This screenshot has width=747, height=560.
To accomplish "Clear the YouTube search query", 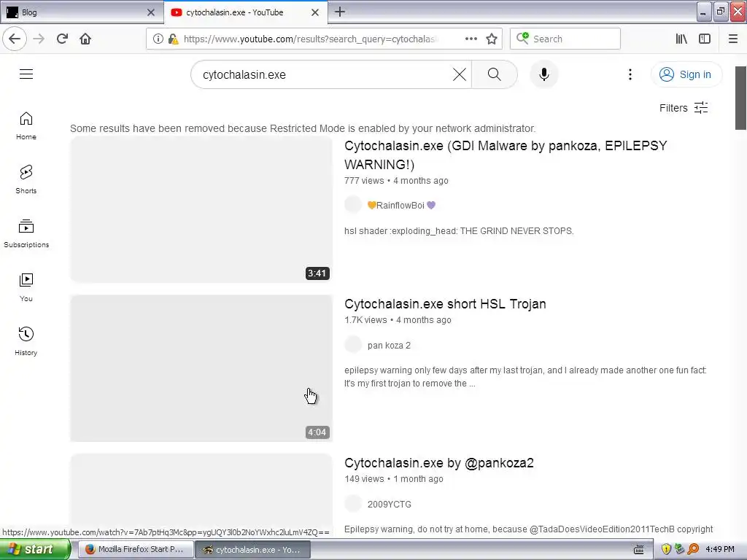I will pos(460,74).
